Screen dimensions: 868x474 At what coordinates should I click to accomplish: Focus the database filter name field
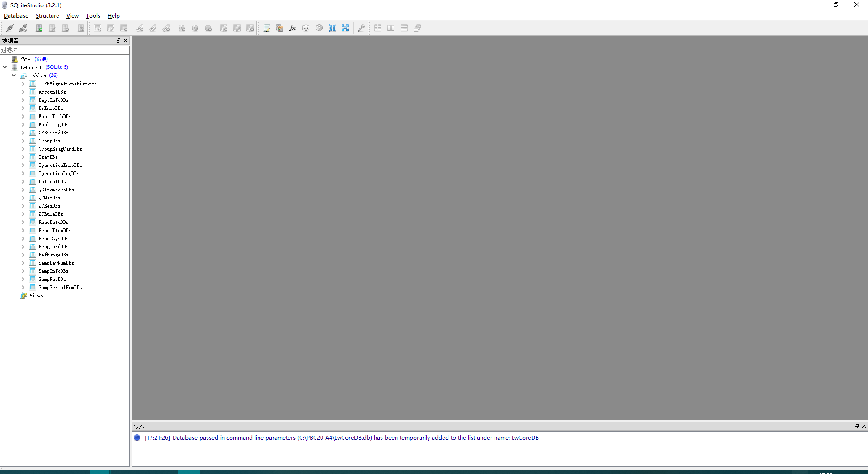[x=65, y=50]
